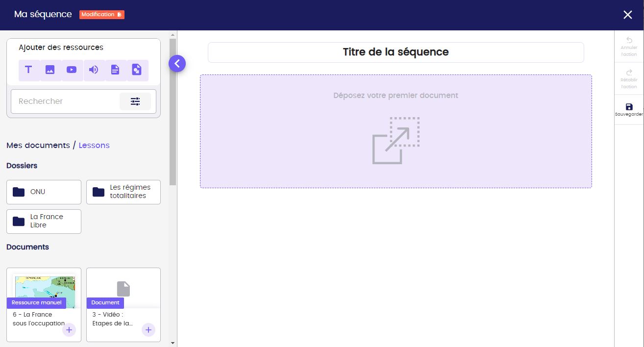Add '6 - La France sous l'occupation' with plus

[x=69, y=330]
